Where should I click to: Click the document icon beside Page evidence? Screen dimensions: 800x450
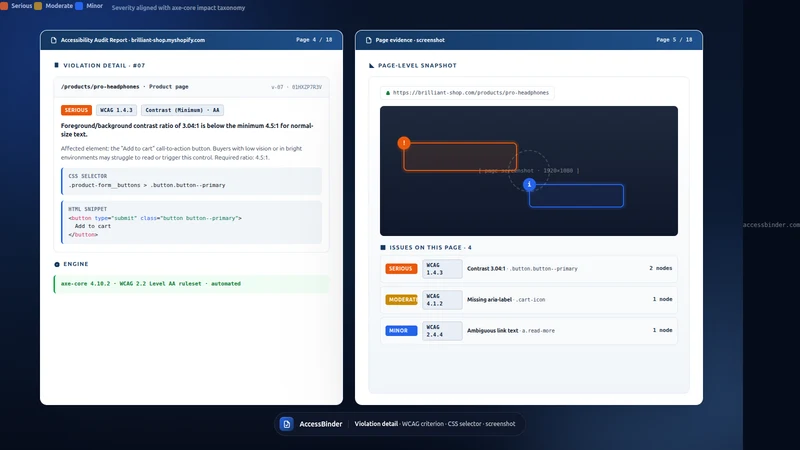click(x=368, y=40)
